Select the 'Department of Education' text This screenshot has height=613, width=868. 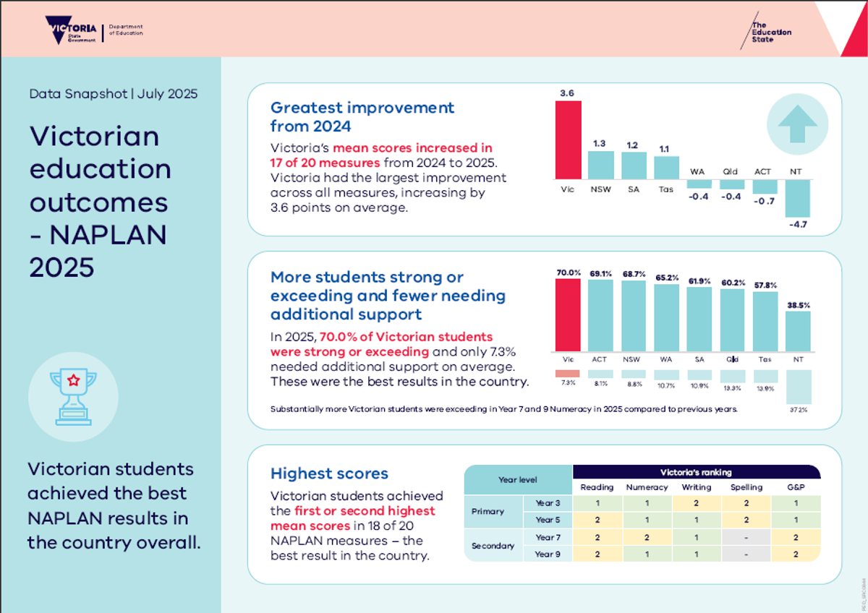pyautogui.click(x=126, y=30)
